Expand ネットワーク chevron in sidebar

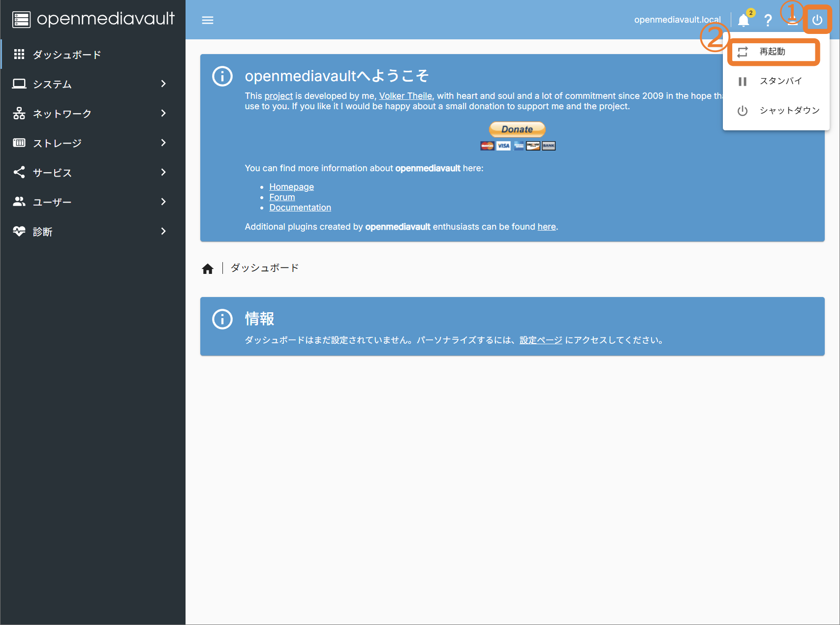163,114
